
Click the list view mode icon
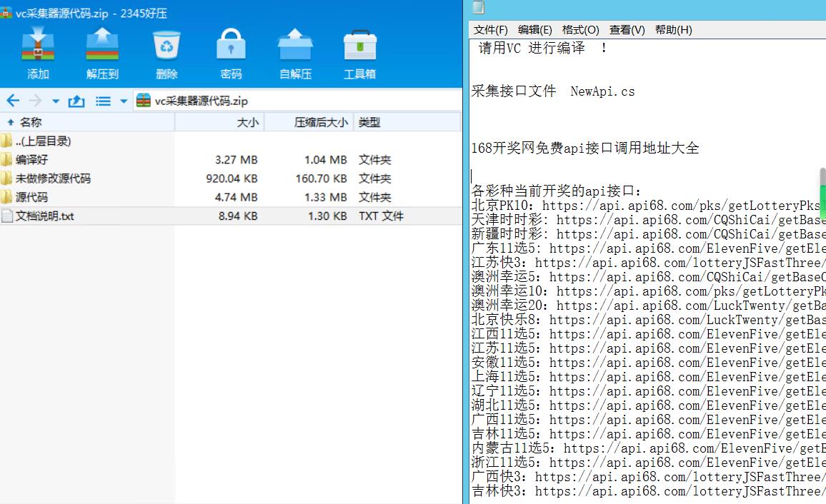click(x=103, y=101)
